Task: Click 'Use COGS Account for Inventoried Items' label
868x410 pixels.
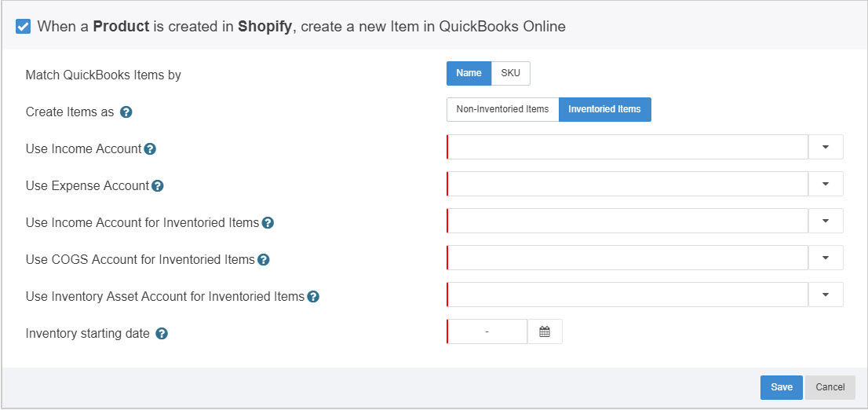Action: click(140, 259)
